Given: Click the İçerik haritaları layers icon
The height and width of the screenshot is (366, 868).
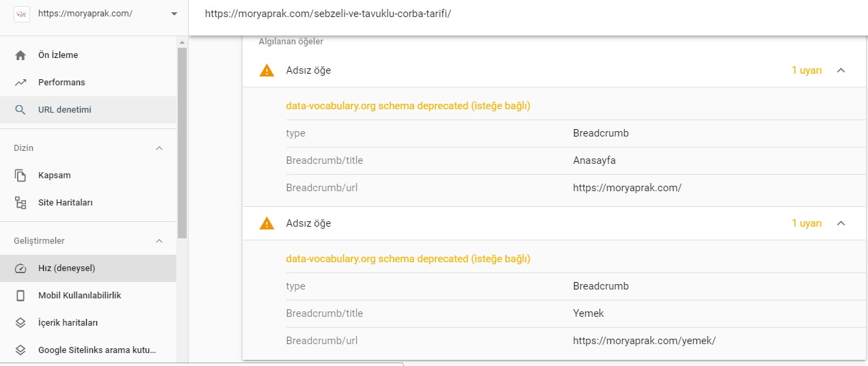Looking at the screenshot, I should [21, 323].
